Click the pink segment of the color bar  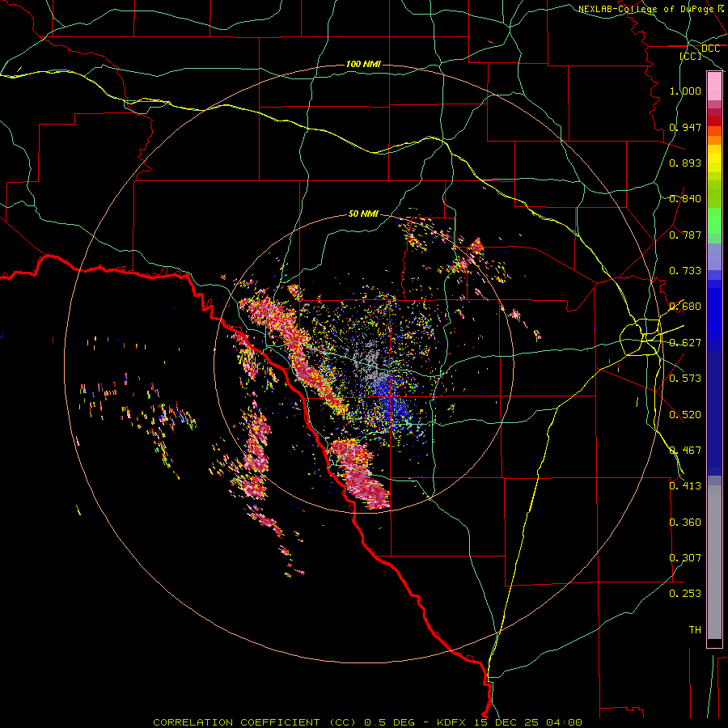pyautogui.click(x=714, y=87)
